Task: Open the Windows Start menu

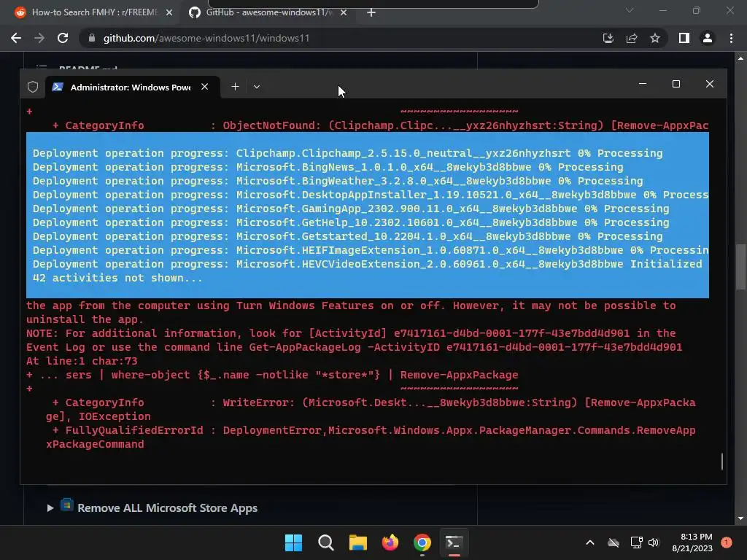Action: [293, 542]
